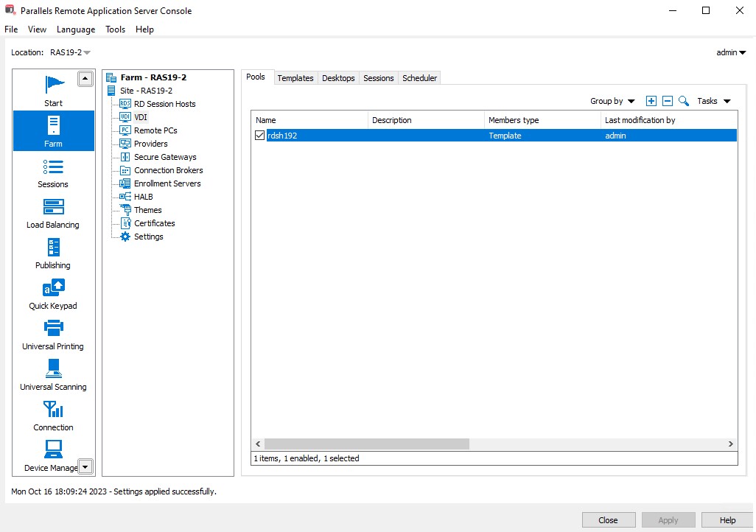Open the Start category flag icon
Viewport: 756px width, 532px height.
coord(54,85)
